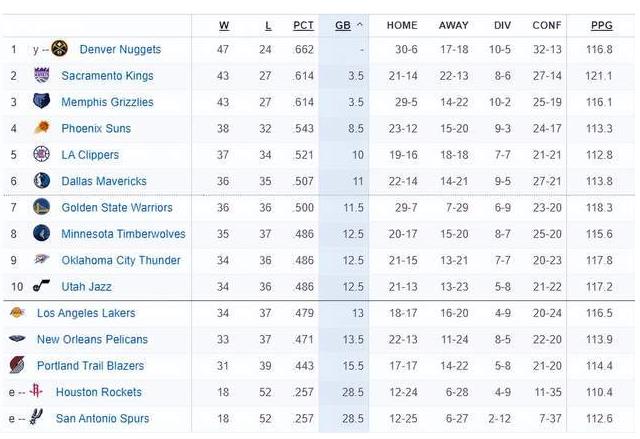Click the Golden State Warriors logo
The height and width of the screenshot is (439, 640).
[x=41, y=207]
